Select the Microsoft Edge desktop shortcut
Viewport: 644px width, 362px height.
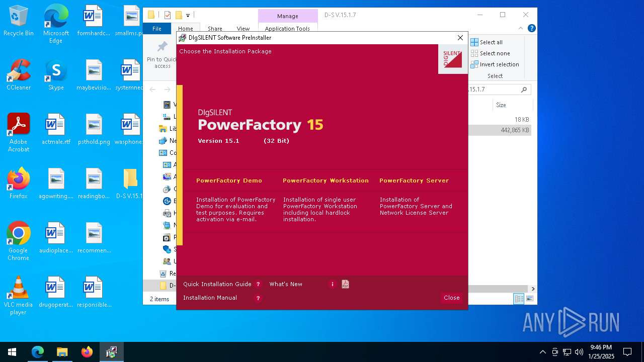pos(56,24)
